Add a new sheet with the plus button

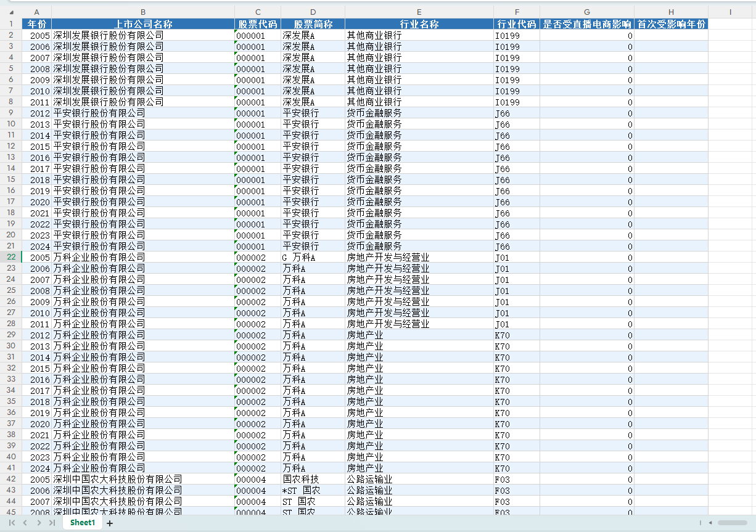[x=110, y=523]
